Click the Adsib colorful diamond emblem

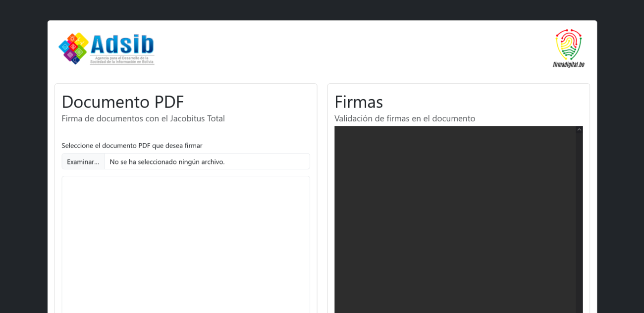(73, 48)
